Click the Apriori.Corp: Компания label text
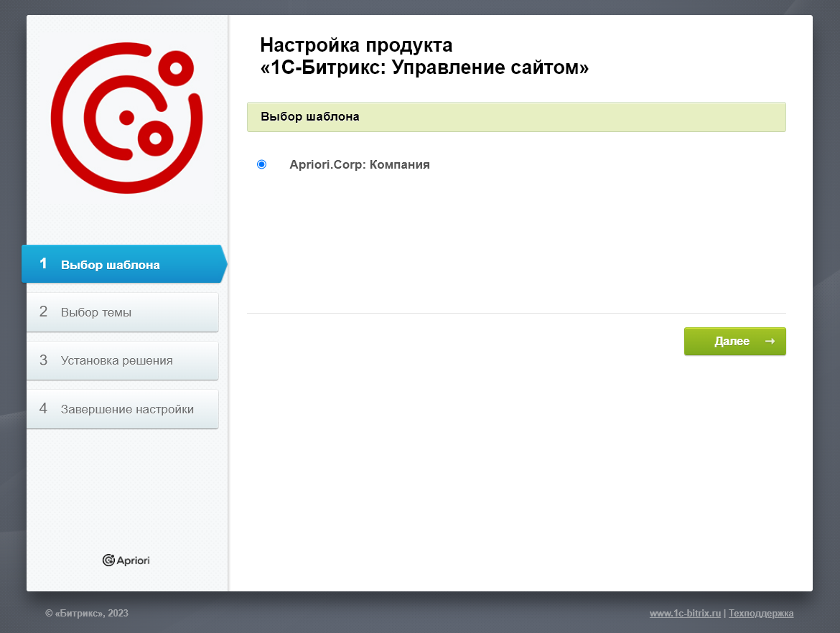The height and width of the screenshot is (633, 840). click(360, 164)
